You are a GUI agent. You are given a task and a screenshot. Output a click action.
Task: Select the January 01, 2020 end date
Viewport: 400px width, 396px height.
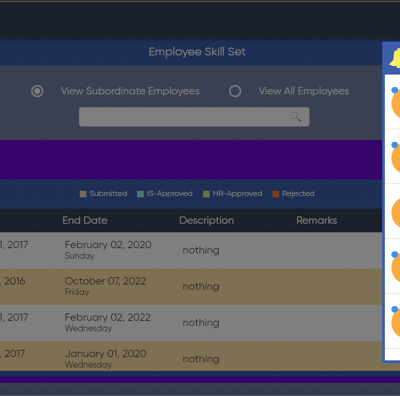[106, 354]
